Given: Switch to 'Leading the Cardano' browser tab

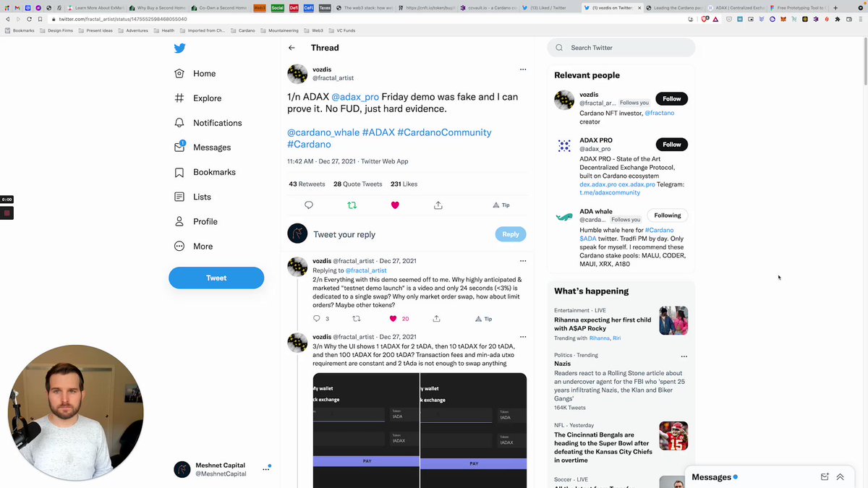Looking at the screenshot, I should pos(674,7).
